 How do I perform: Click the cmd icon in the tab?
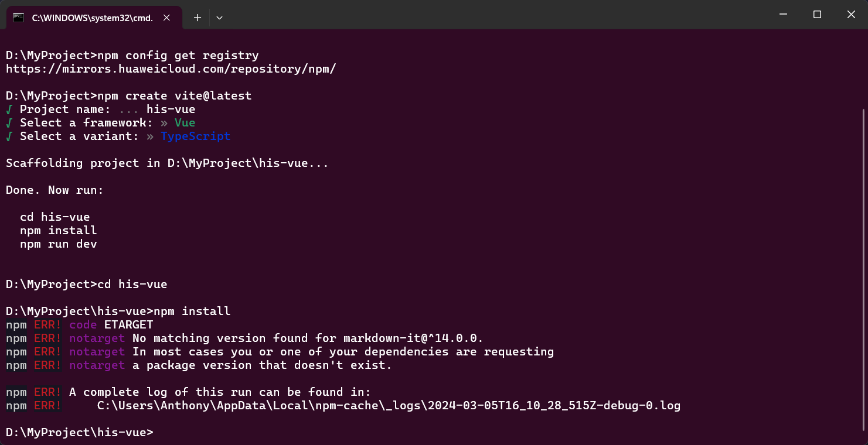click(x=18, y=18)
